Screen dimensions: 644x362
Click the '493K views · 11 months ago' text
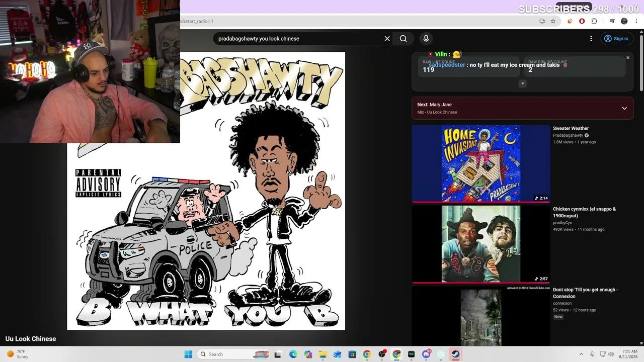pos(579,230)
